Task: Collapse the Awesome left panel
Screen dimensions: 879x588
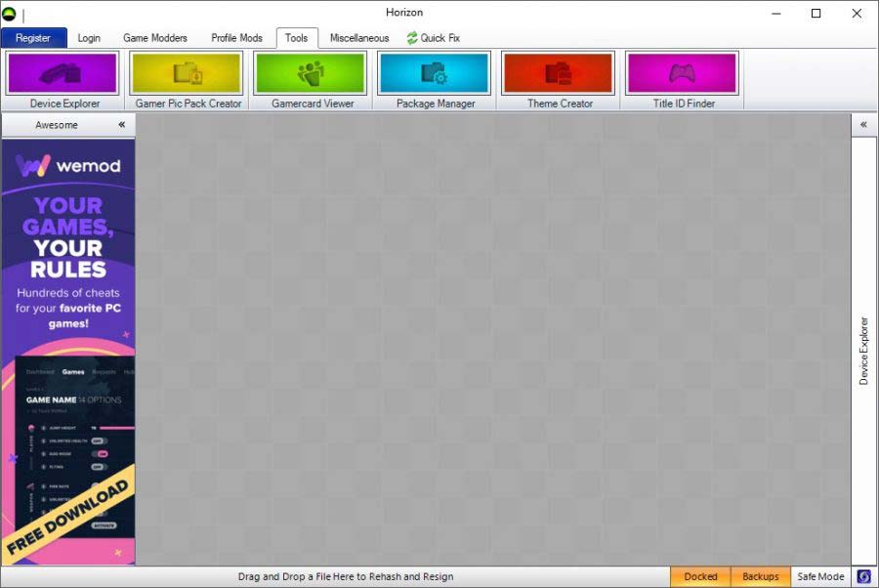Action: pyautogui.click(x=122, y=125)
